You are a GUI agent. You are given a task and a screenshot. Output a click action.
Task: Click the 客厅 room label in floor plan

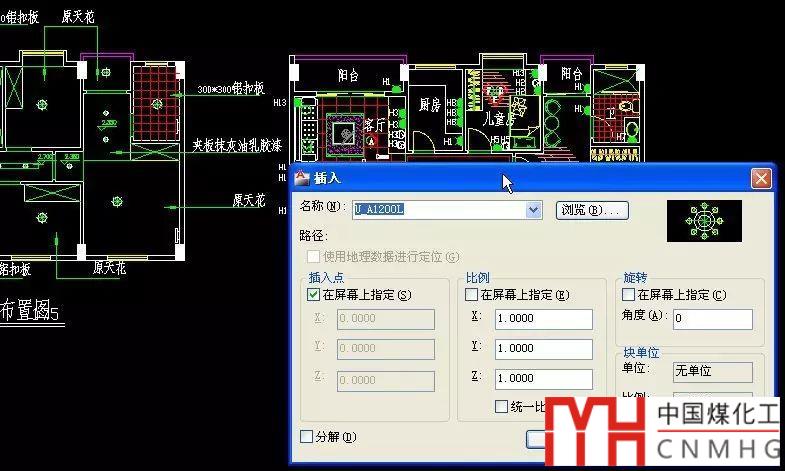pyautogui.click(x=374, y=125)
